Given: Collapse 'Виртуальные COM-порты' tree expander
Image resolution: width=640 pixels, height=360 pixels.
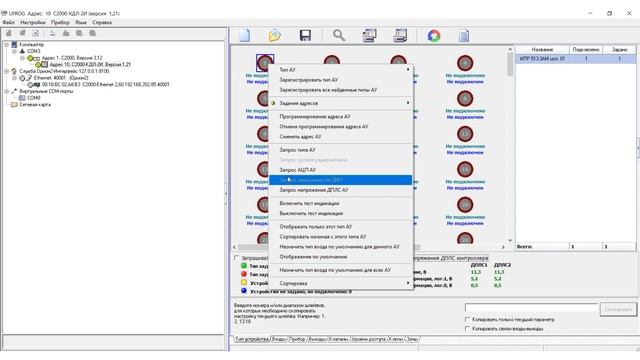Looking at the screenshot, I should point(7,91).
